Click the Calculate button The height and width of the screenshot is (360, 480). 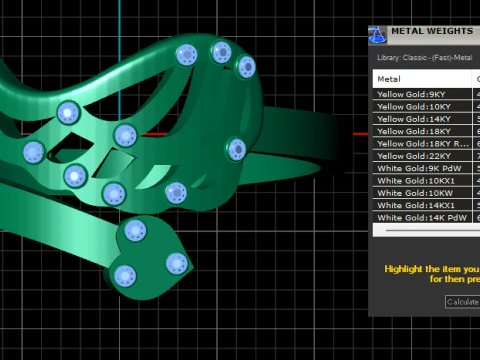463,302
